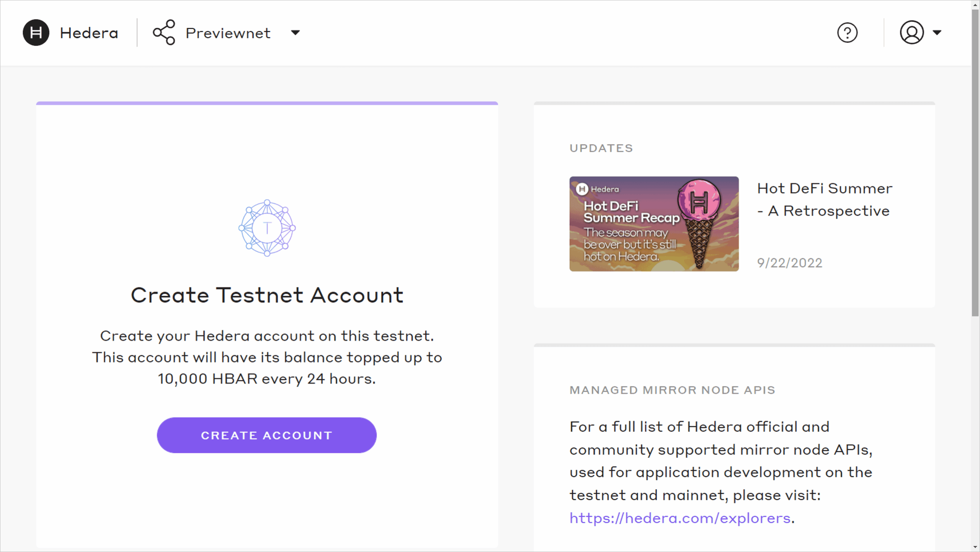
Task: Click the user profile avatar icon
Action: point(911,33)
